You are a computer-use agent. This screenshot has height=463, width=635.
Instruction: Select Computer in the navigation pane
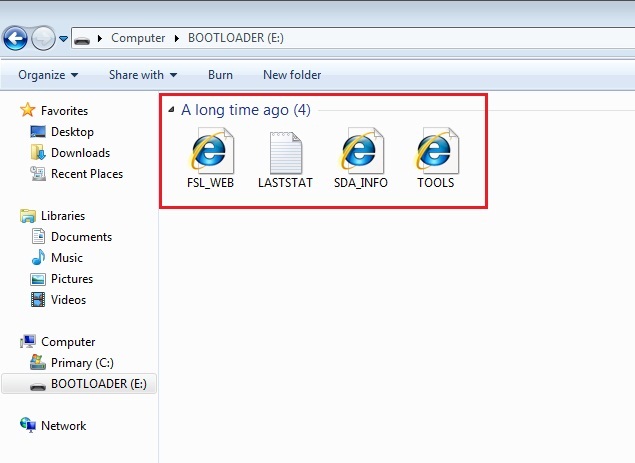tap(68, 342)
